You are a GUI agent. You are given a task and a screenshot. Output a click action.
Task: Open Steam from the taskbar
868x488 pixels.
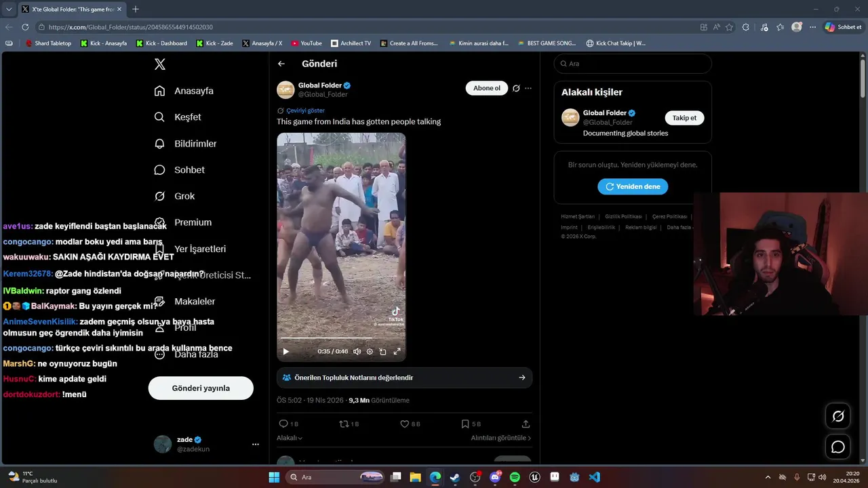pyautogui.click(x=455, y=477)
